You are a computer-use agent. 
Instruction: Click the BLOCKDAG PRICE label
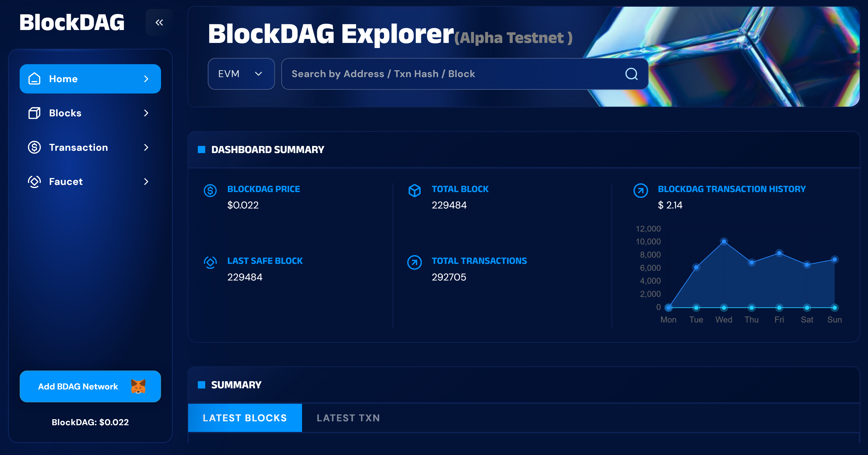(263, 189)
